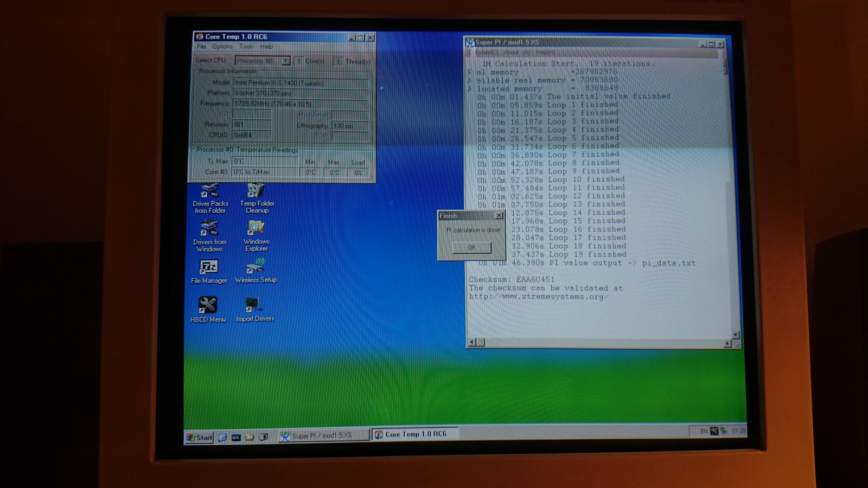Click the Platform field showing Socket 370
868x488 pixels.
[300, 93]
